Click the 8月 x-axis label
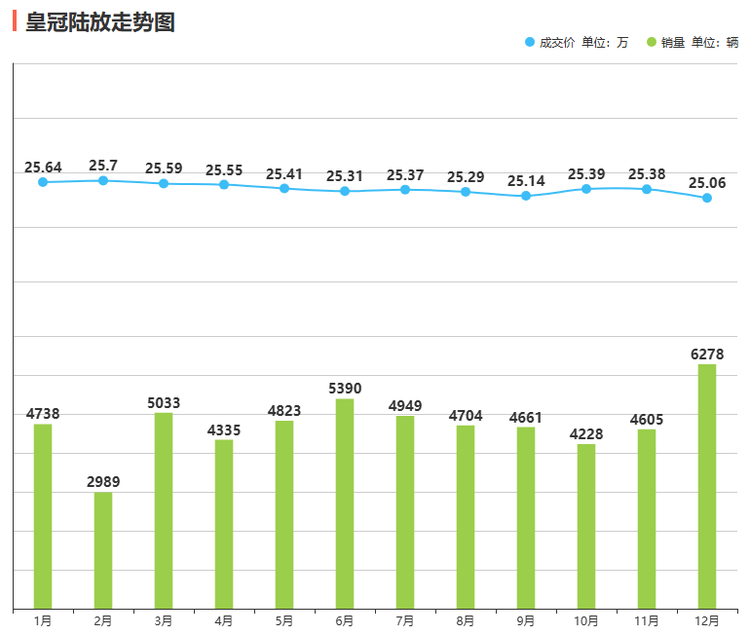 (465, 621)
